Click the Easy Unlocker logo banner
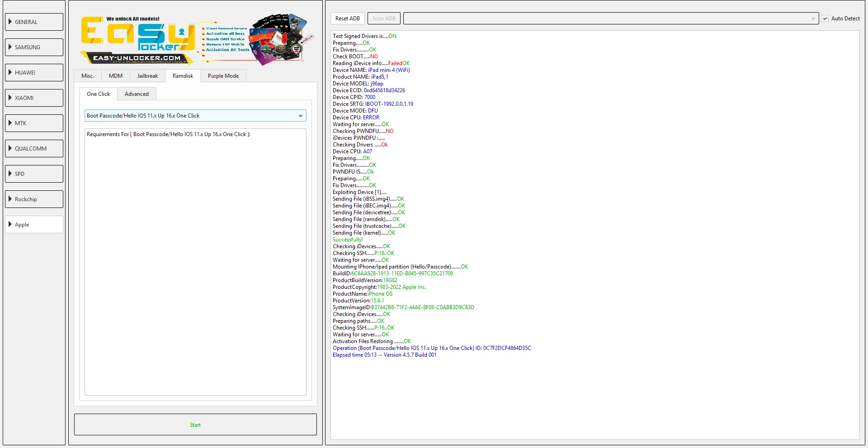This screenshot has height=448, width=868. (x=195, y=40)
